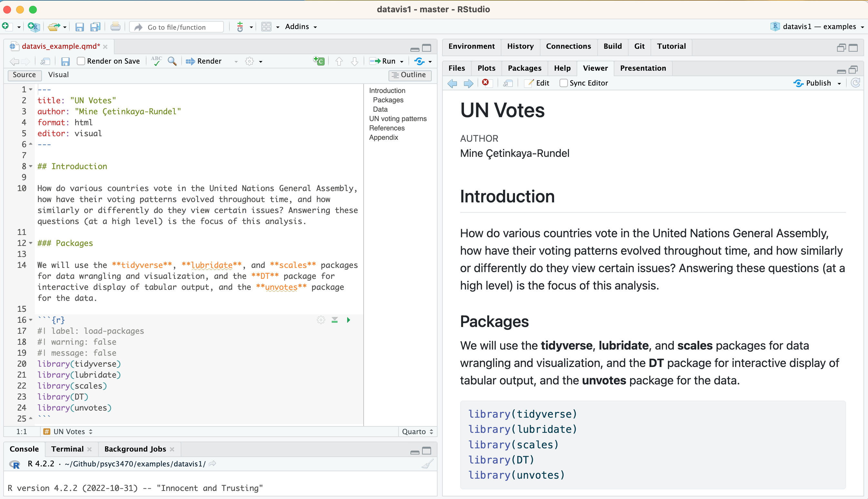Jump to UN voting patterns in outline

click(398, 118)
